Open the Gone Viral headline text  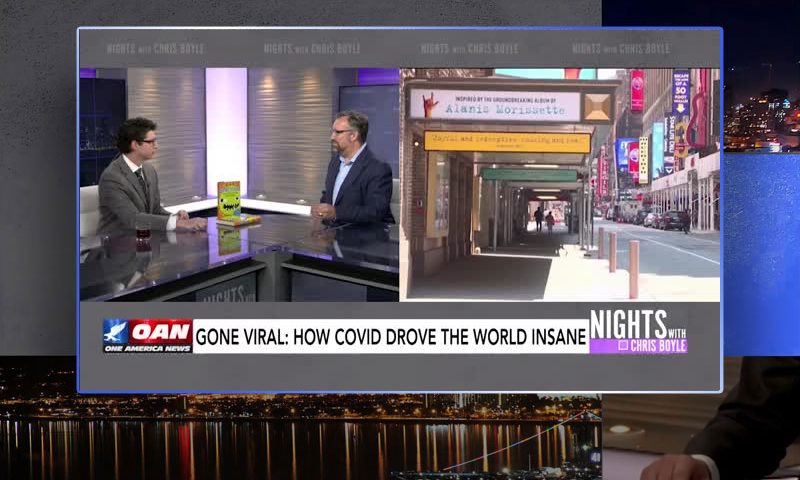tap(390, 337)
